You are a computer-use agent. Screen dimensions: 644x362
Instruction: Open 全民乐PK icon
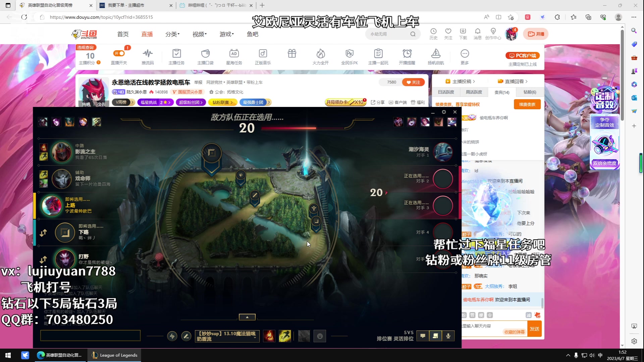pos(350,56)
